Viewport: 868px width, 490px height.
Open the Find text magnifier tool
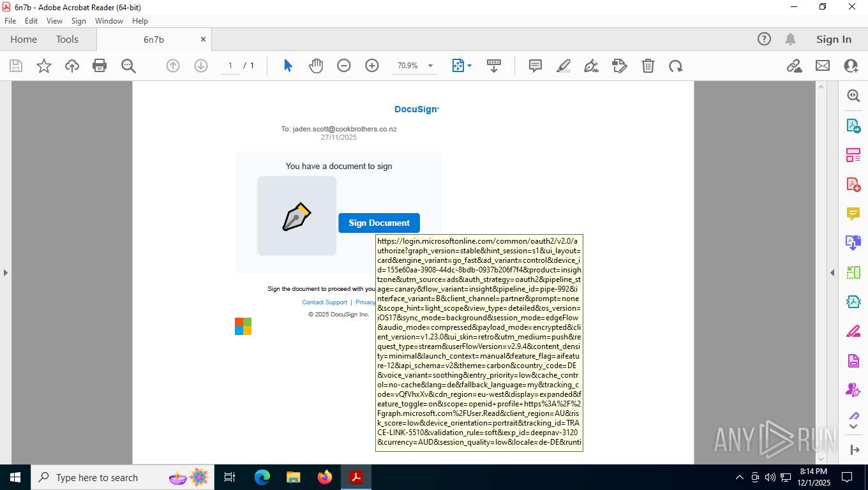coord(128,66)
